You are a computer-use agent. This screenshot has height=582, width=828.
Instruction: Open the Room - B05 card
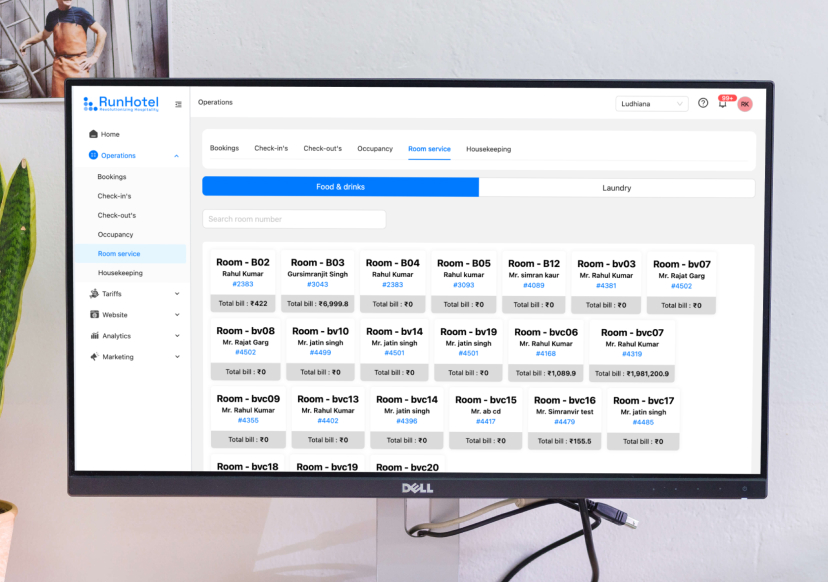(464, 283)
